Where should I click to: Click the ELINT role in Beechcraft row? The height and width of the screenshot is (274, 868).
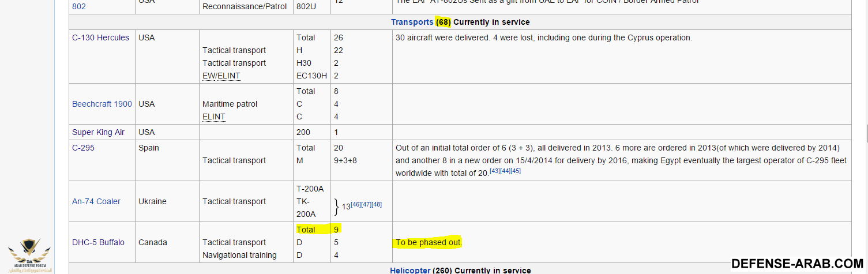[213, 117]
